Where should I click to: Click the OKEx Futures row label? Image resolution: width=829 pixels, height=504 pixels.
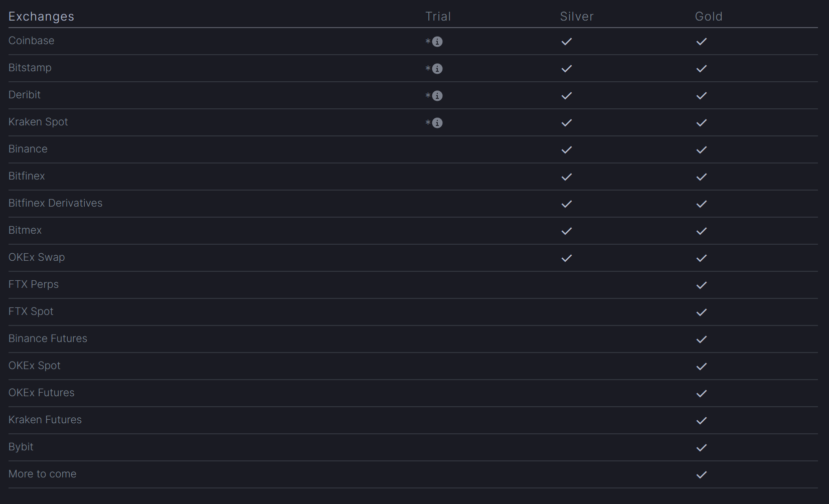pyautogui.click(x=41, y=393)
